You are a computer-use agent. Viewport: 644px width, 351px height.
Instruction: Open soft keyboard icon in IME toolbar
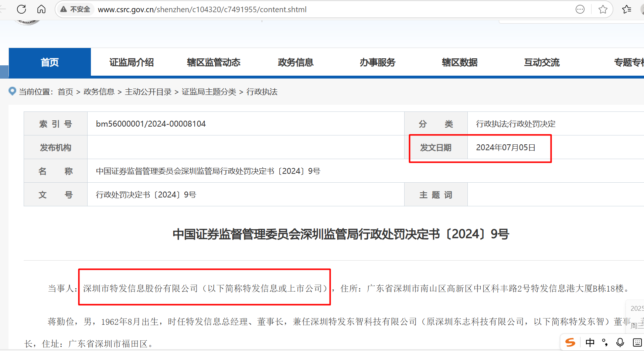pyautogui.click(x=637, y=343)
